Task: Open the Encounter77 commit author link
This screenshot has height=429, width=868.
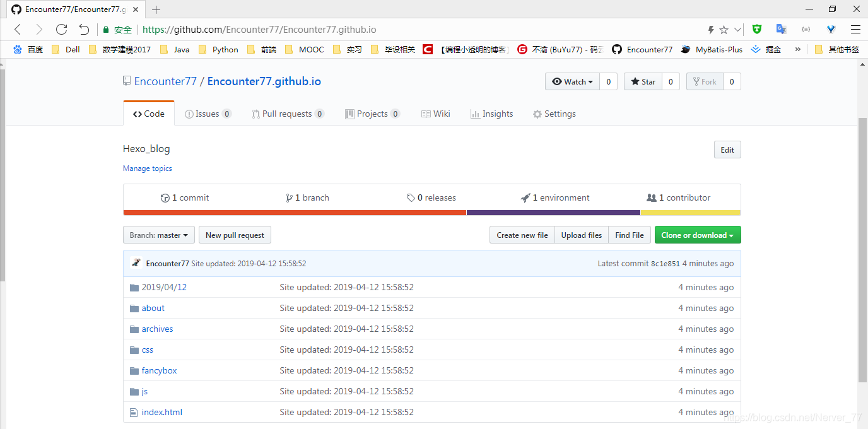Action: point(167,264)
